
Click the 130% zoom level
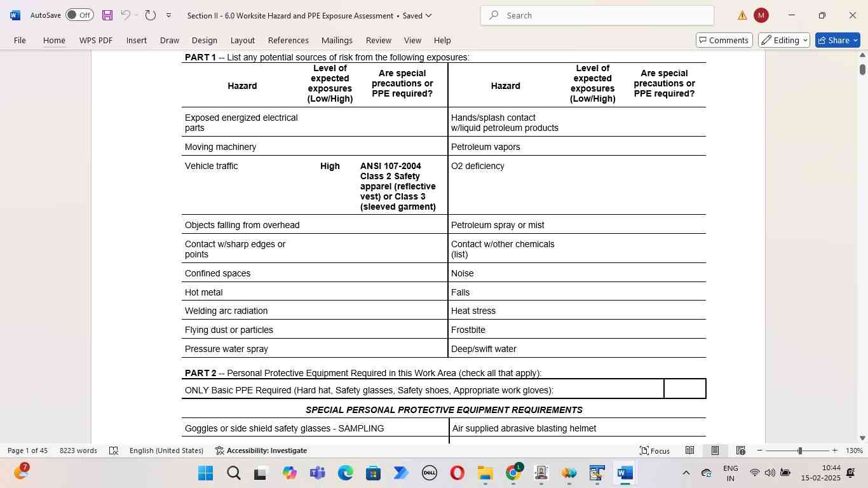[855, 451]
